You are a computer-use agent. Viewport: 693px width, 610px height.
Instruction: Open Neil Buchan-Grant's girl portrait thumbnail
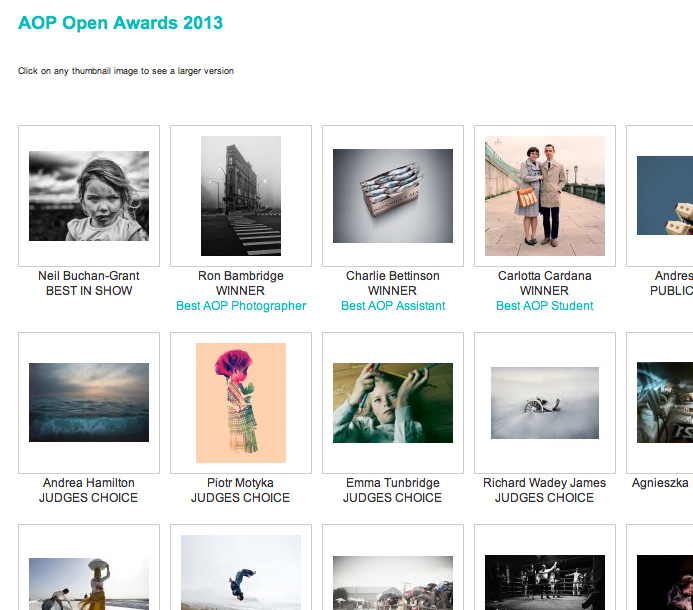tap(89, 196)
